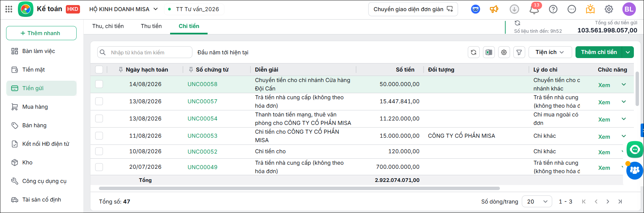Open the chatbot assistant icon in header

(x=476, y=9)
